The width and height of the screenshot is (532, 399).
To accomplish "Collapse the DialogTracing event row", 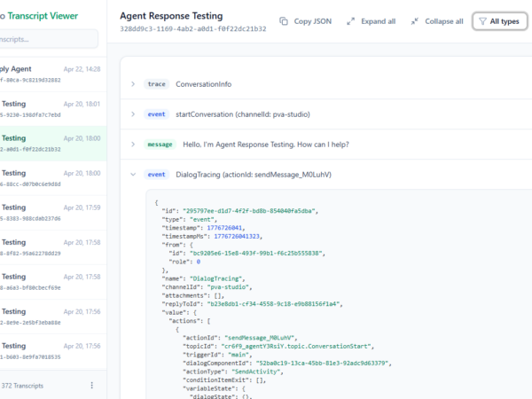I will [133, 175].
